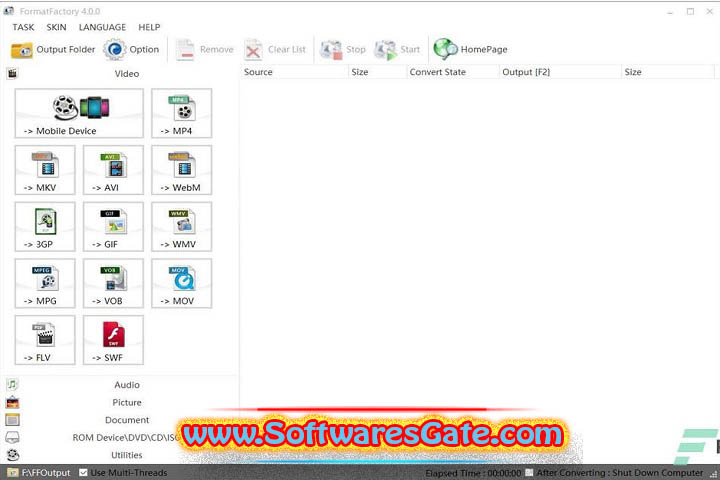Viewport: 720px width, 480px height.
Task: Select the Mobile Device conversion icon
Action: (79, 113)
